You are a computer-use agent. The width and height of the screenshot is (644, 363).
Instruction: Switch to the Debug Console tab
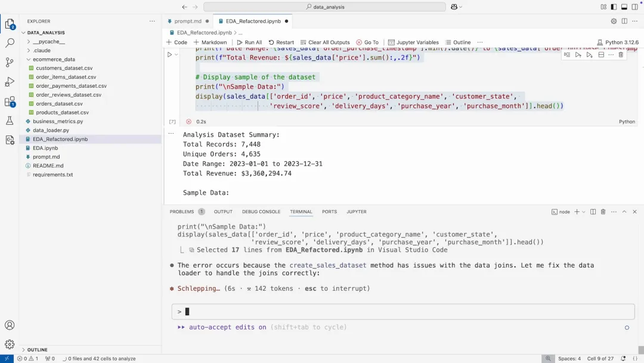pos(261,212)
